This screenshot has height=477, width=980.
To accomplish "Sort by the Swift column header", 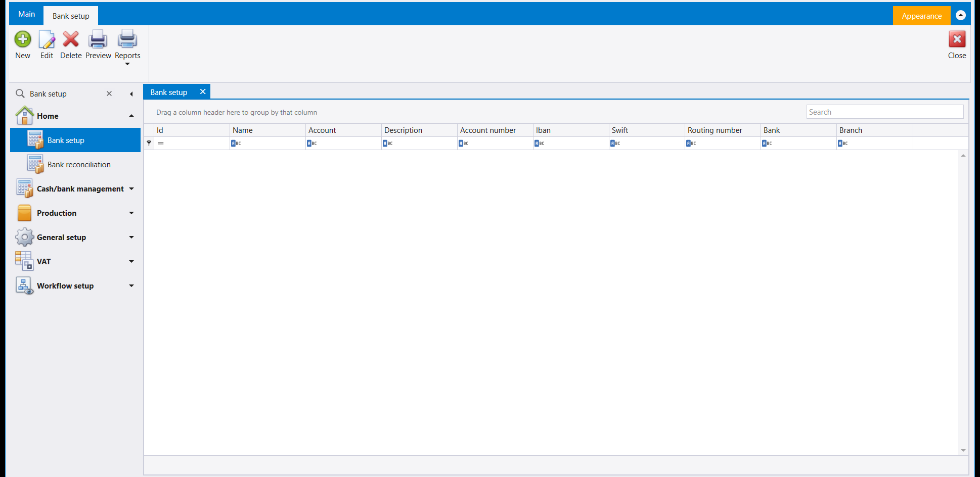I will [647, 130].
